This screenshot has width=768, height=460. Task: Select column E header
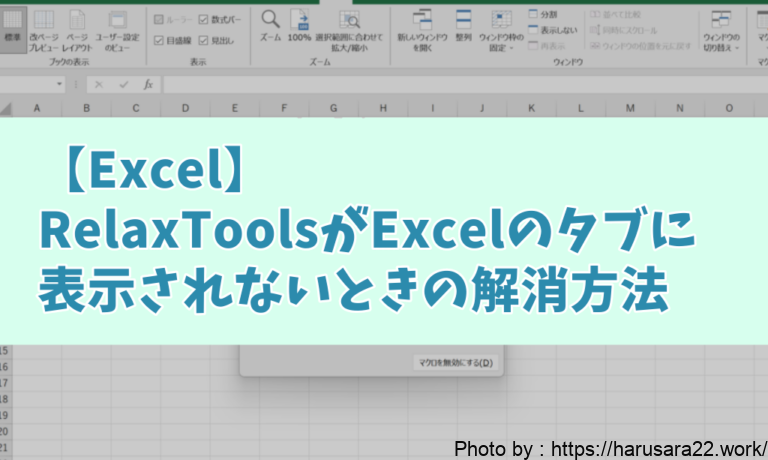[x=235, y=108]
